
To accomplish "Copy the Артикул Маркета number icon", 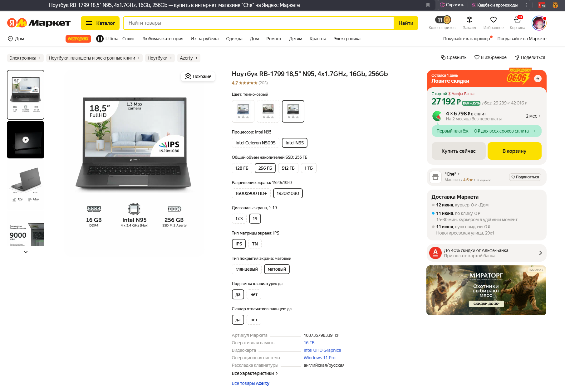I will (337, 336).
